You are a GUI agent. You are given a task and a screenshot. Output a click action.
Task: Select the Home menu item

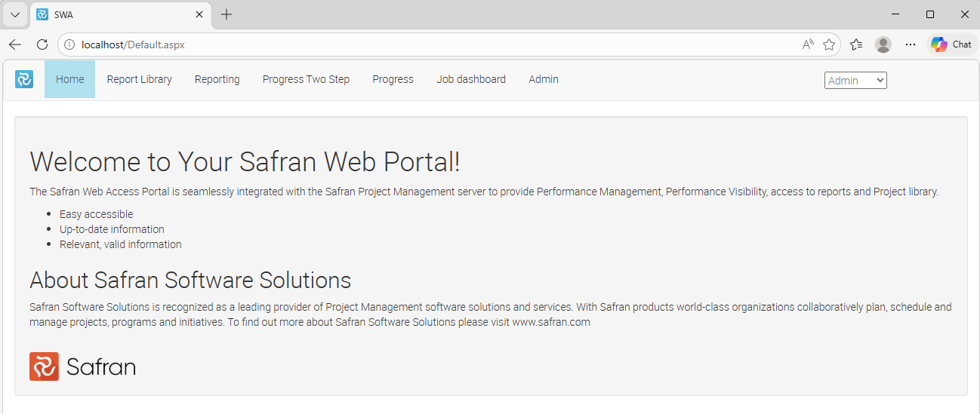[x=69, y=79]
